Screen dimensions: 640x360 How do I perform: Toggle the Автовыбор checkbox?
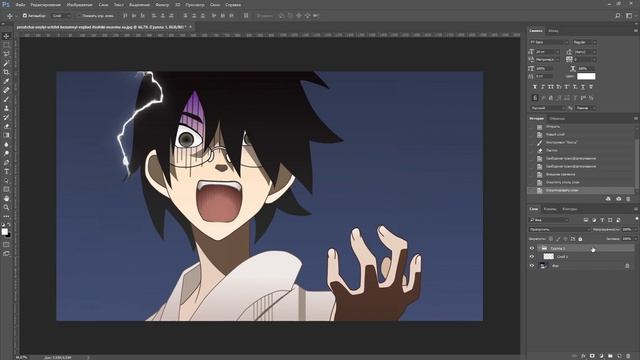click(24, 16)
